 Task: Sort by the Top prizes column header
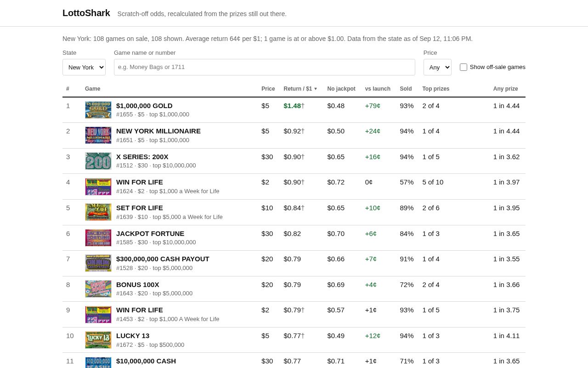[x=436, y=89]
